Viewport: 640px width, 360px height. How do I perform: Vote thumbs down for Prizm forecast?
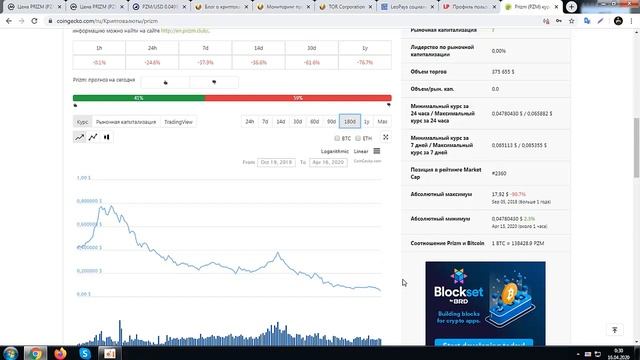coord(214,82)
